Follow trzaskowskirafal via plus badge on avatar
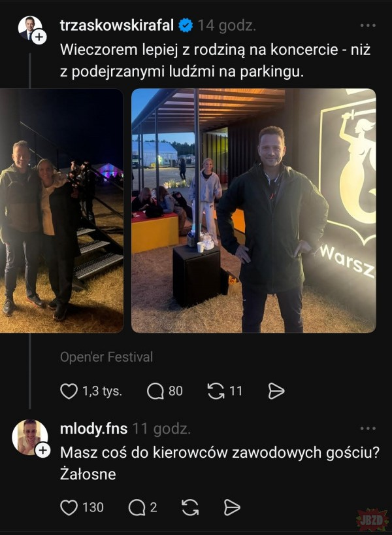Viewport: 392px width, 535px height. click(39, 37)
